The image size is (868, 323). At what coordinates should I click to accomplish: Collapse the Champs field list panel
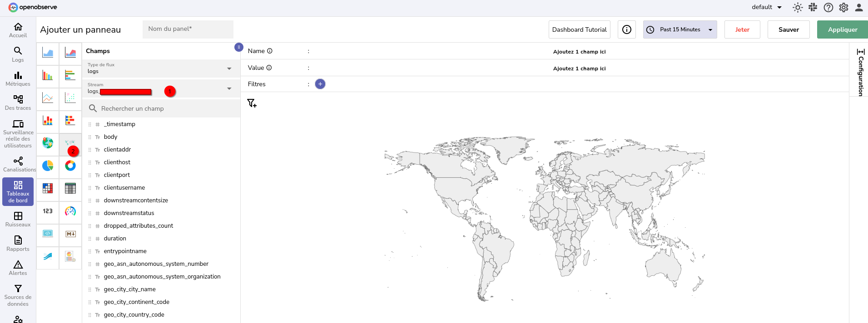[x=238, y=47]
